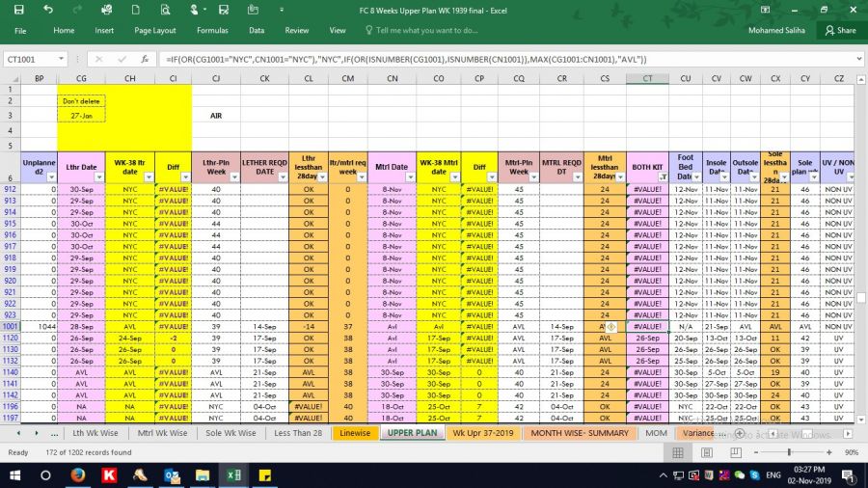Open the Mtrl-Pln Week filter dropdown
This screenshot has height=488, width=868.
point(533,177)
